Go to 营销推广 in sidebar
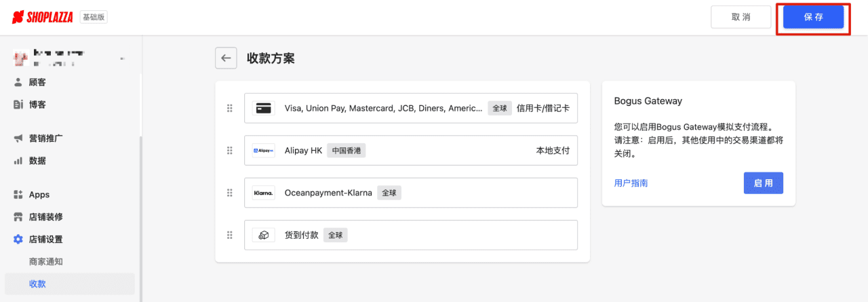 46,138
